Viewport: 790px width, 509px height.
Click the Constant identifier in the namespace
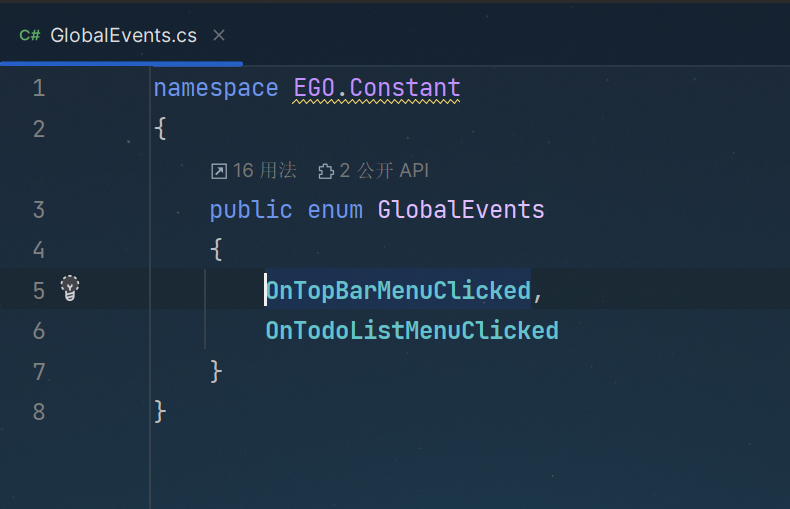405,88
